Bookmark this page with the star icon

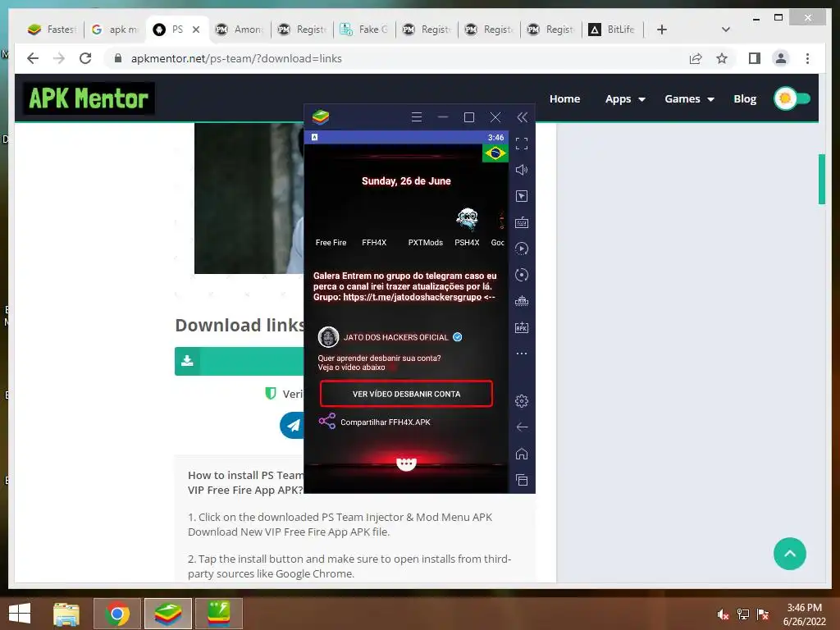click(x=722, y=58)
